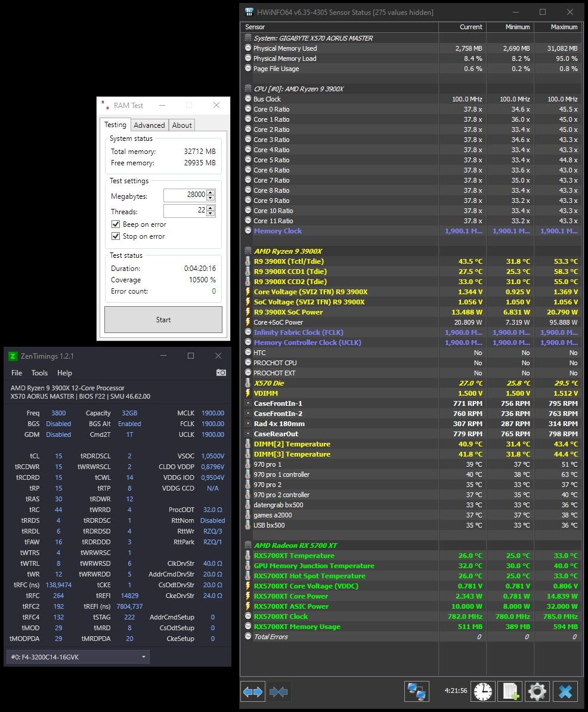Screen dimensions: 588x712
Task: Switch to the About tab in RAM Test
Action: 182,125
